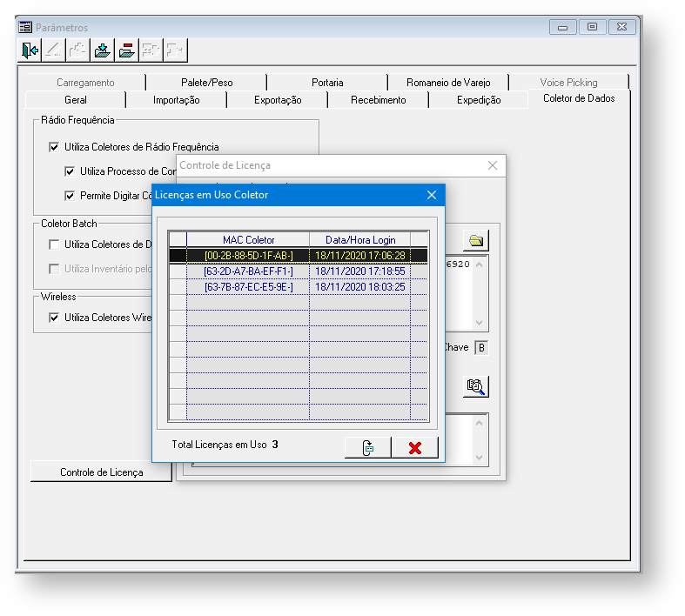Click the refresh licenses icon button
Image resolution: width=685 pixels, height=616 pixels.
(x=368, y=447)
